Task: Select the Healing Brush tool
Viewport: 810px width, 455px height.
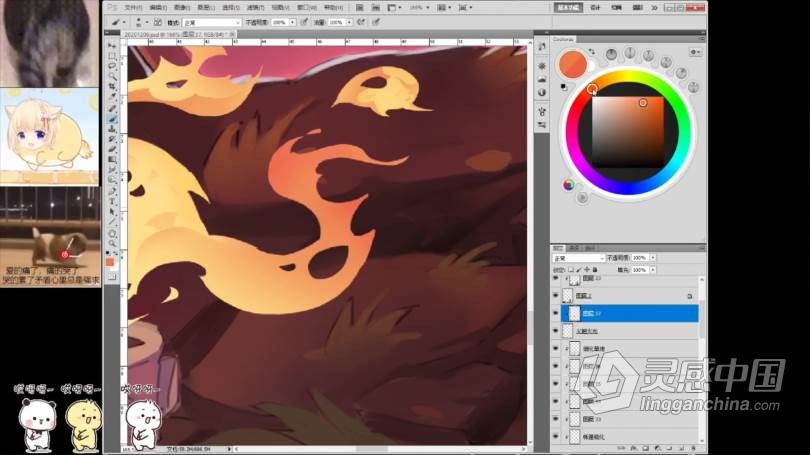Action: [112, 108]
